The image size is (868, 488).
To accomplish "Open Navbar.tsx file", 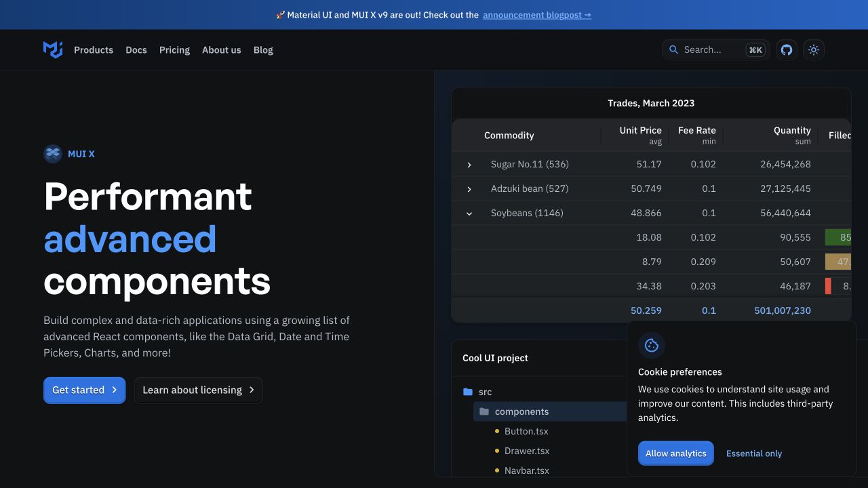I will (x=527, y=470).
